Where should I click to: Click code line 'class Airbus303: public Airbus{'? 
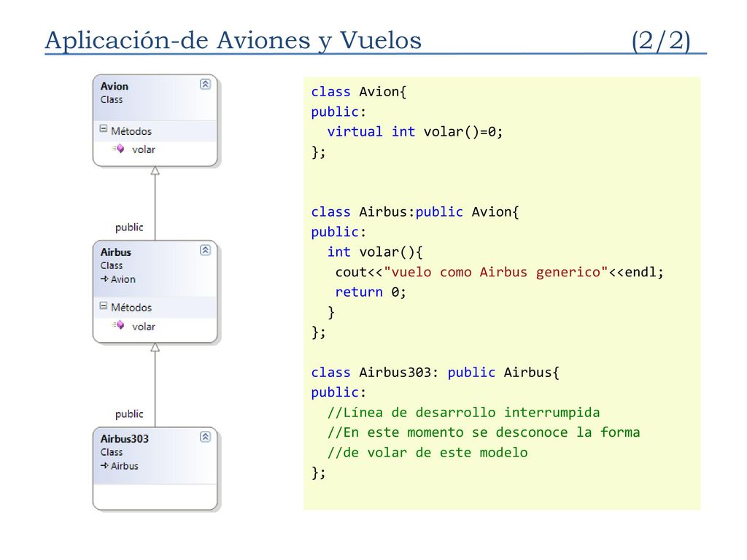tap(435, 372)
